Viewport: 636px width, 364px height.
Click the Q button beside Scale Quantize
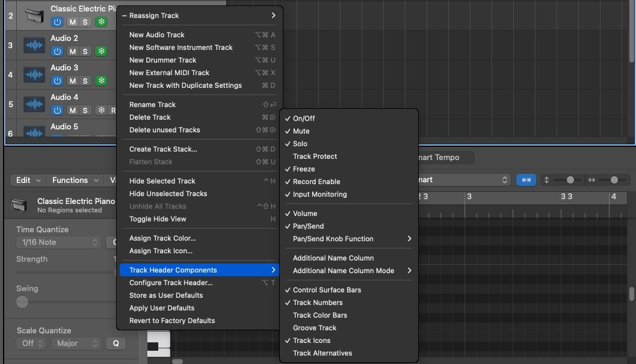click(116, 343)
